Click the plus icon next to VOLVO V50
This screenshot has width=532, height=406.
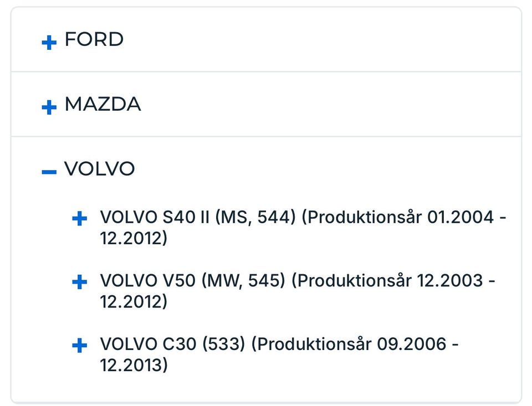click(80, 282)
